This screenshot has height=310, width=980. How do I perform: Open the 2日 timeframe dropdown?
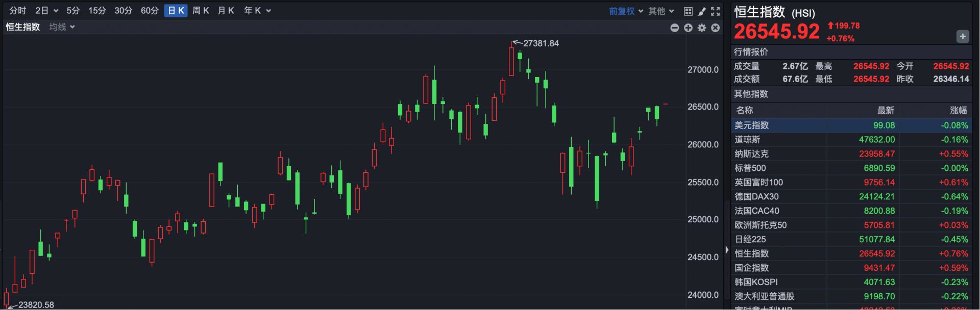click(x=46, y=11)
